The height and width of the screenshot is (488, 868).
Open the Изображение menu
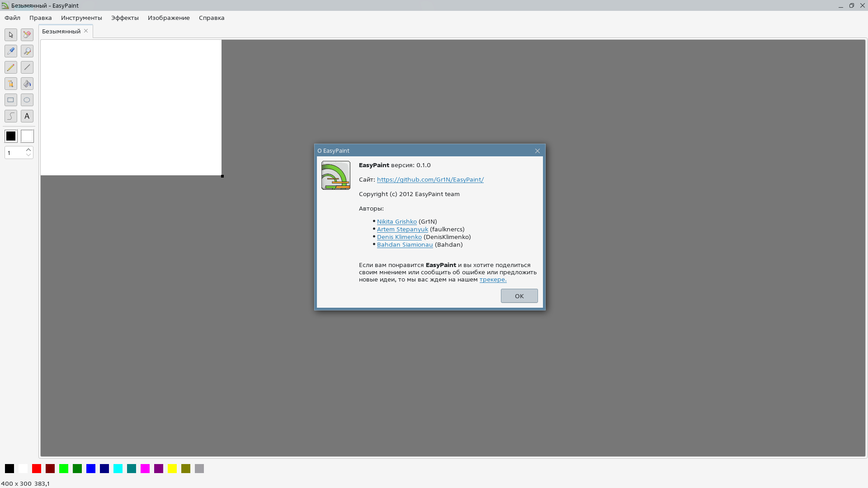point(169,18)
